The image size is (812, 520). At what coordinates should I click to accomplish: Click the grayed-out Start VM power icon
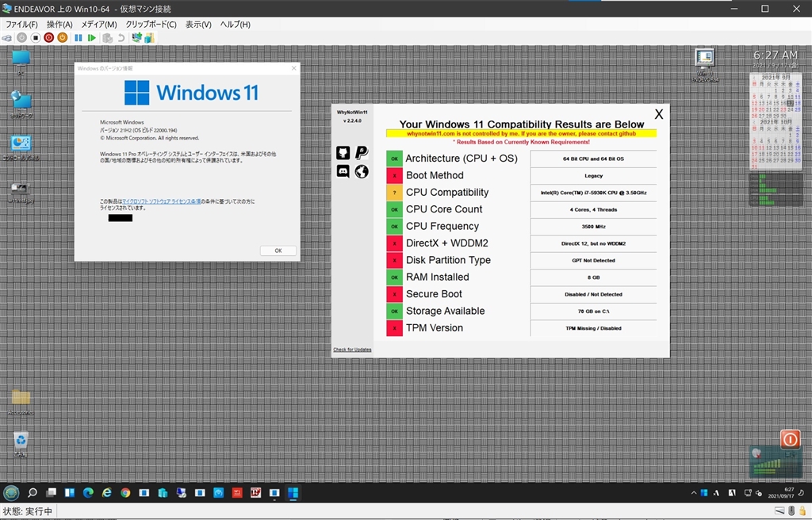pos(21,38)
